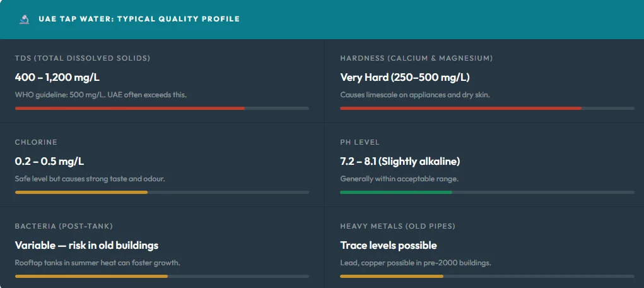Select the "400 – 1,200 mg/L" TDS value
Screen dimensions: 644x288
click(57, 77)
